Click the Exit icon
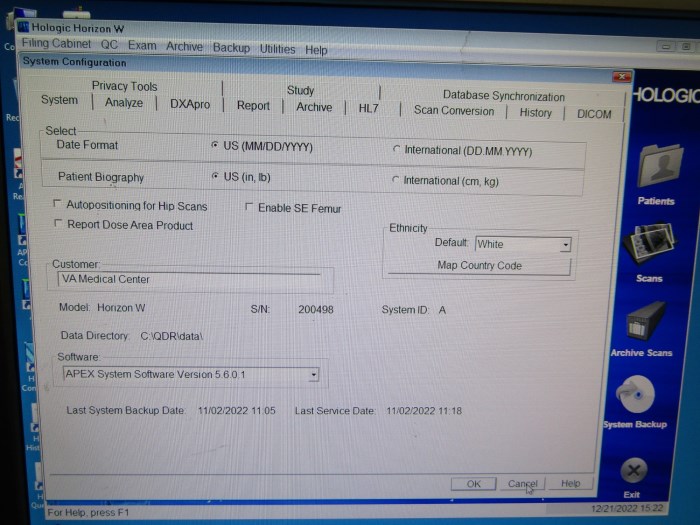Image resolution: width=700 pixels, height=525 pixels. click(633, 469)
